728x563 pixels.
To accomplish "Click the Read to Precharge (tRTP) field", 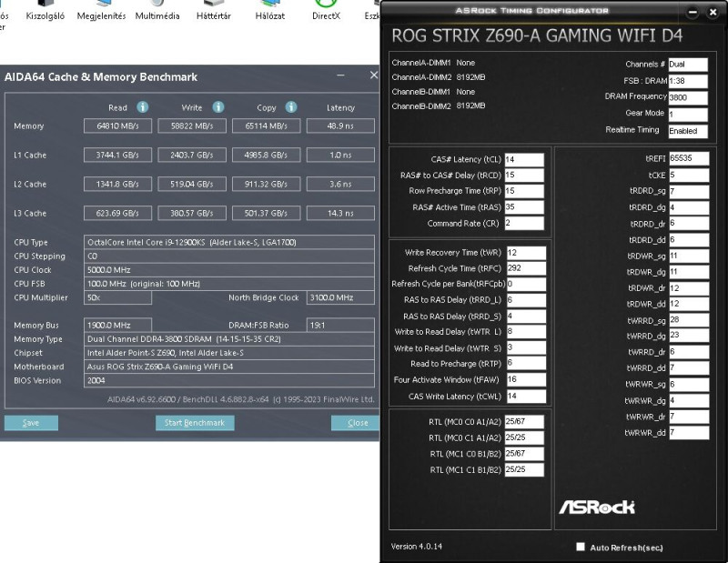I will pos(527,364).
